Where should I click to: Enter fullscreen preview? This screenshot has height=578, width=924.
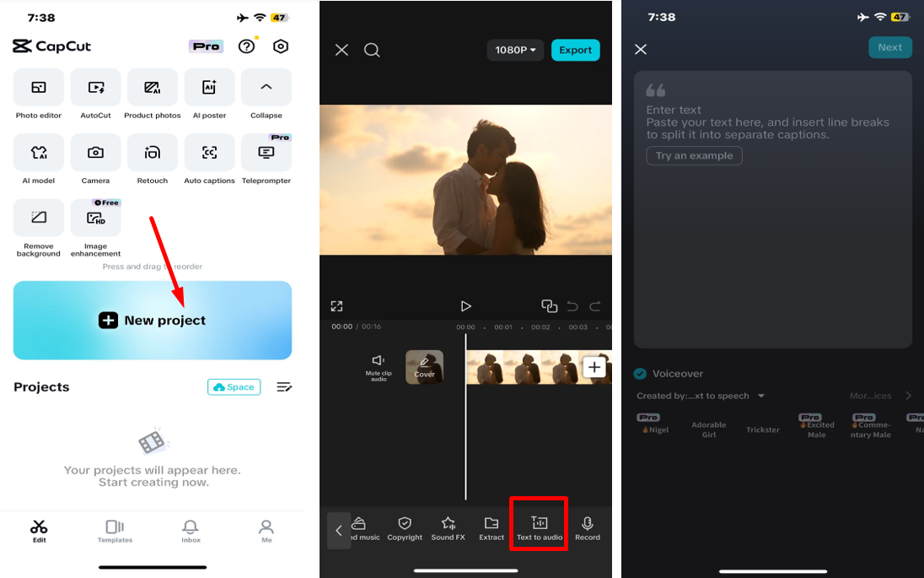337,306
